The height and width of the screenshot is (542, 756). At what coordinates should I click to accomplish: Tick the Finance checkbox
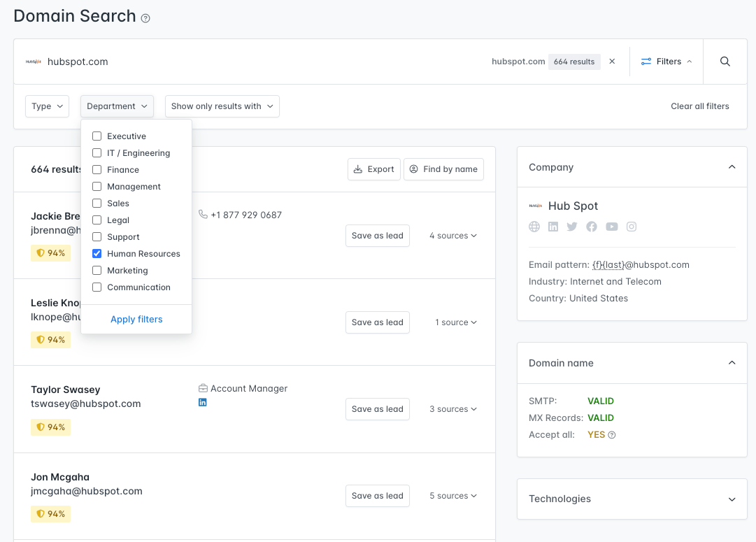[x=97, y=170]
